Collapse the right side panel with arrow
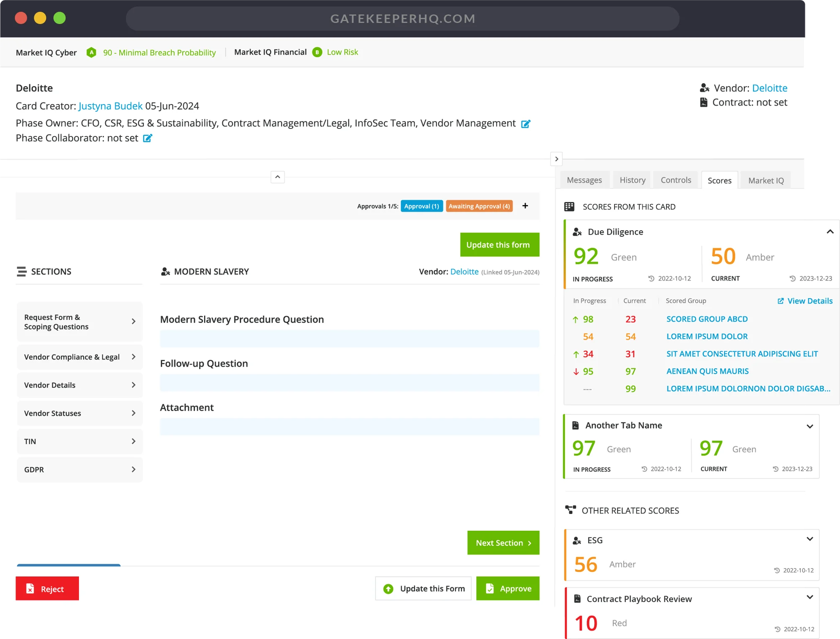Image resolution: width=840 pixels, height=639 pixels. pos(556,159)
